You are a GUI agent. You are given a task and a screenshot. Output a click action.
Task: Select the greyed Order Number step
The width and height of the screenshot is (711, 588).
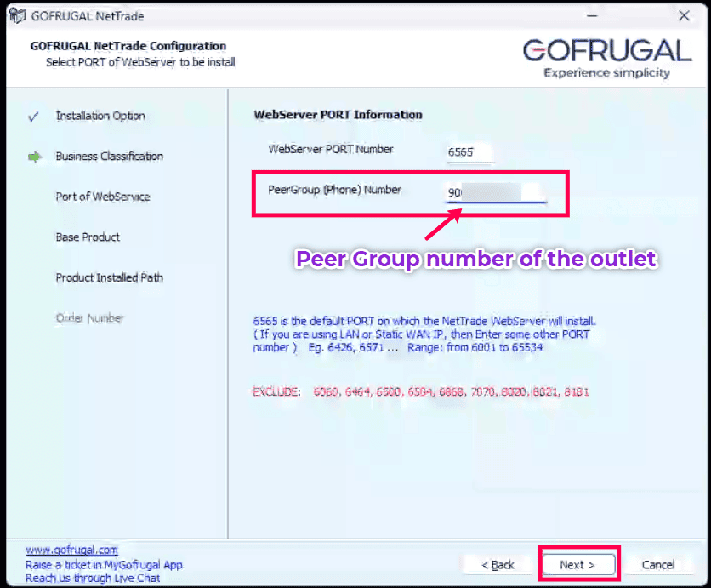[90, 318]
